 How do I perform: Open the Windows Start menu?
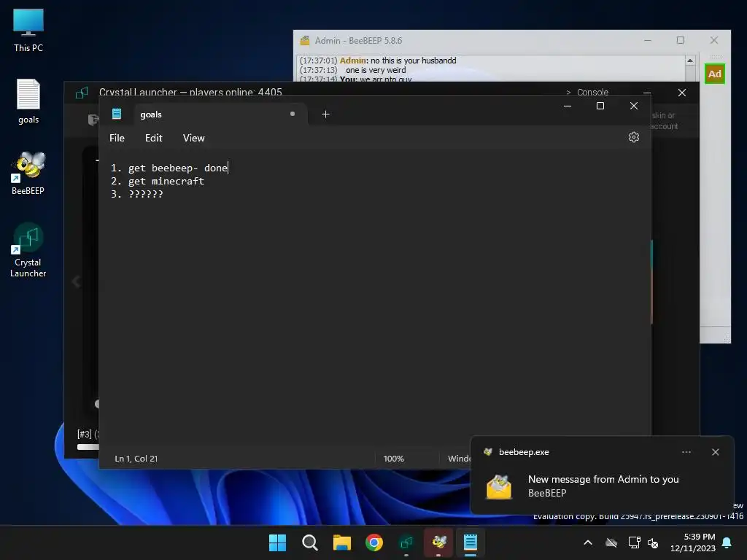point(277,542)
